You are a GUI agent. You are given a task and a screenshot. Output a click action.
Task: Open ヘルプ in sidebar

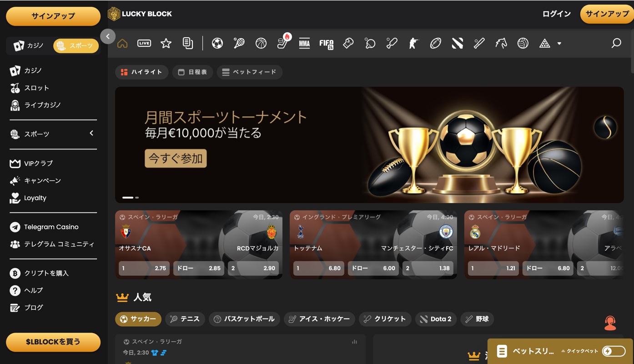(26, 290)
